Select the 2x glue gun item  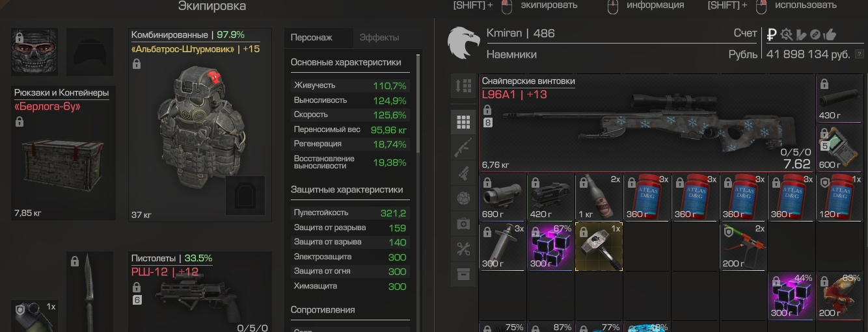pyautogui.click(x=744, y=246)
